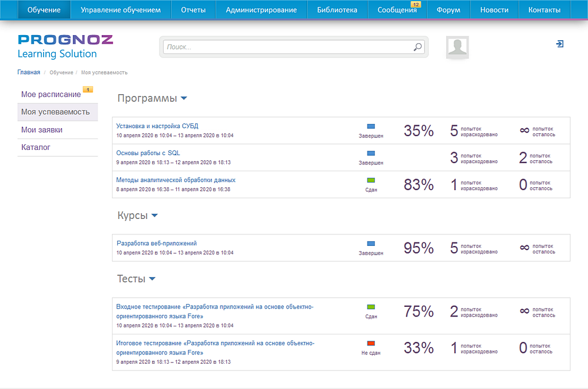Select Каталог in the left sidebar
Screen dimensions: 588x389
point(36,147)
